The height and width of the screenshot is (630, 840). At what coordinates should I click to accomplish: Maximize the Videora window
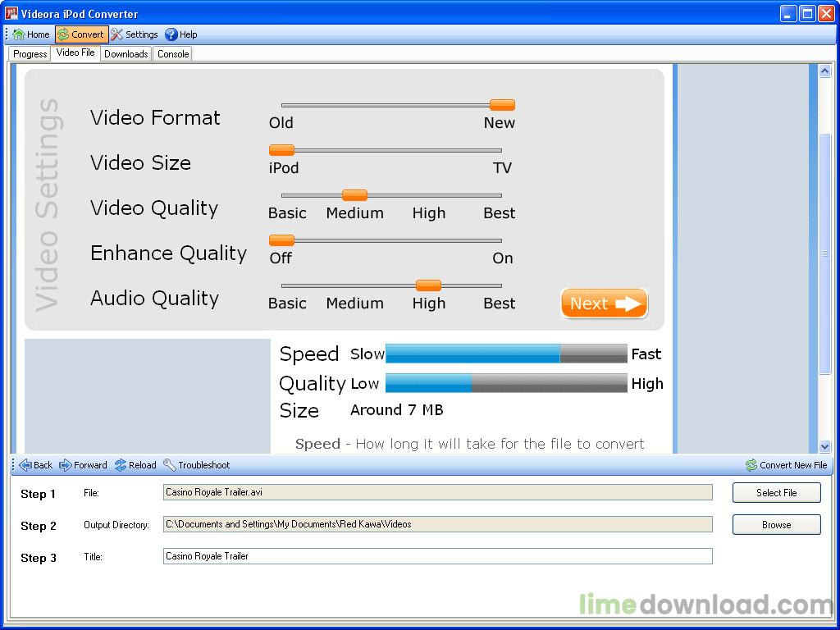pyautogui.click(x=807, y=13)
